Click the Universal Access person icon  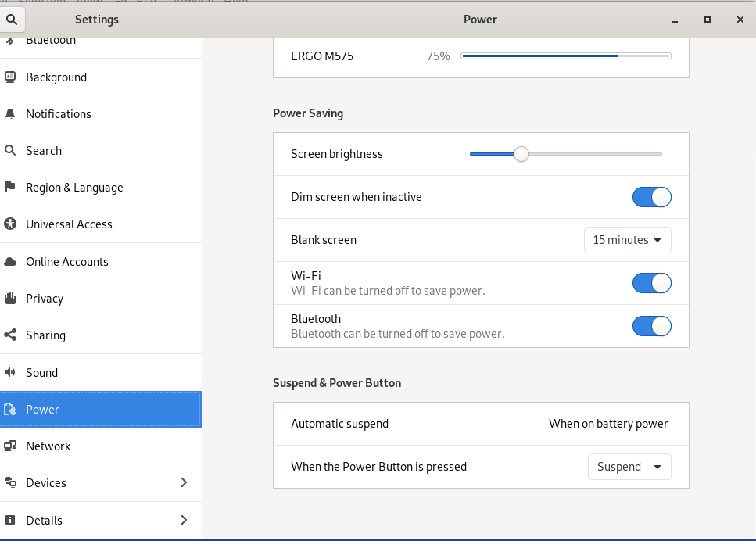coord(10,224)
